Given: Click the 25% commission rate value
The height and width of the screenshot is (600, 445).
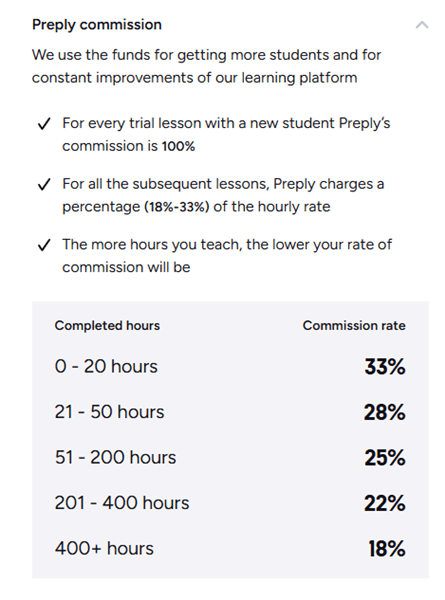Looking at the screenshot, I should (385, 458).
